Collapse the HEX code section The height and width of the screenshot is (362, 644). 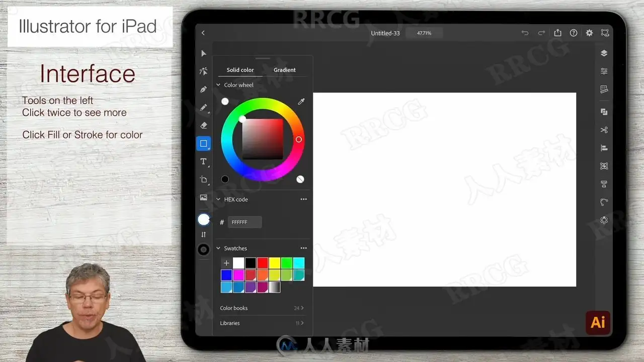pos(218,199)
